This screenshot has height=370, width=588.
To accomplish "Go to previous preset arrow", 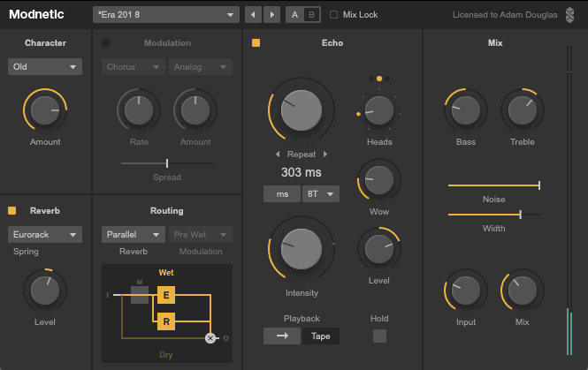I will 253,15.
